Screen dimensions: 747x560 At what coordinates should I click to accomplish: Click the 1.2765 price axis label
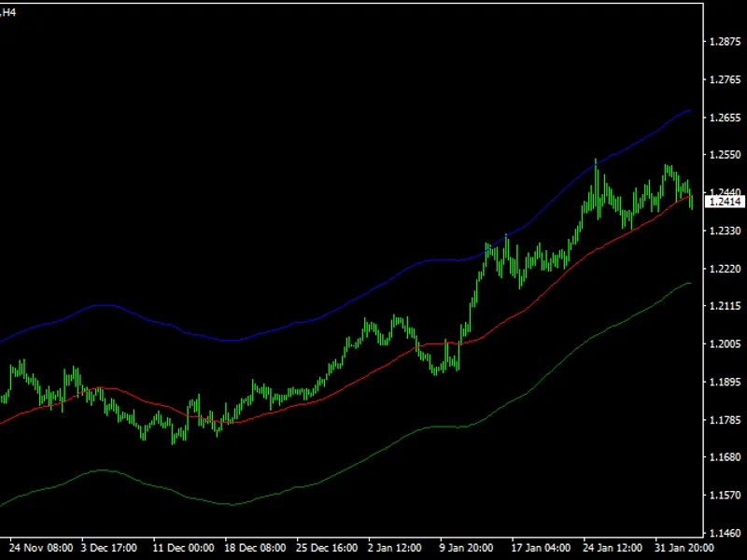click(x=726, y=79)
